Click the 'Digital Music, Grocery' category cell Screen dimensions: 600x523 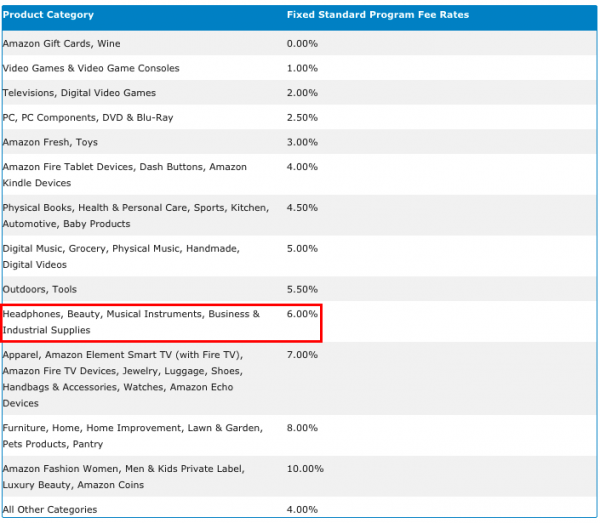pyautogui.click(x=121, y=257)
